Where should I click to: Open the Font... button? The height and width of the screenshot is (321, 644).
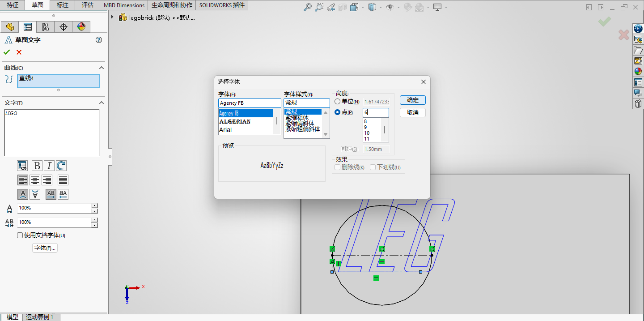point(45,248)
